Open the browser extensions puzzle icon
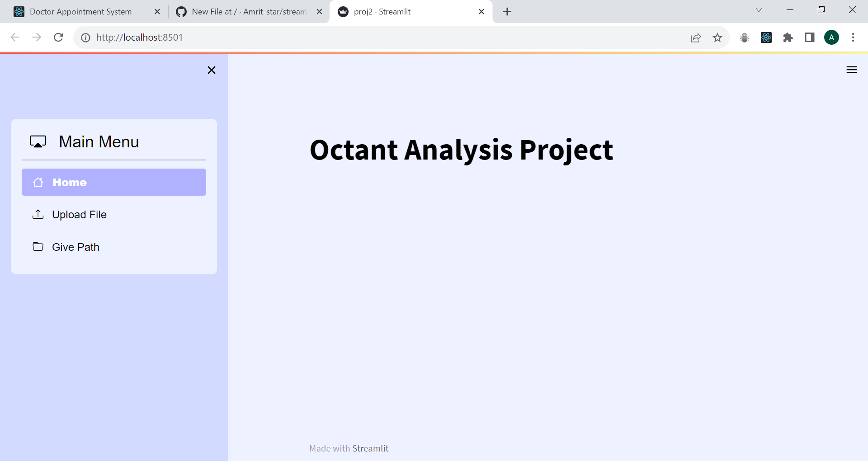Image resolution: width=868 pixels, height=461 pixels. (788, 38)
